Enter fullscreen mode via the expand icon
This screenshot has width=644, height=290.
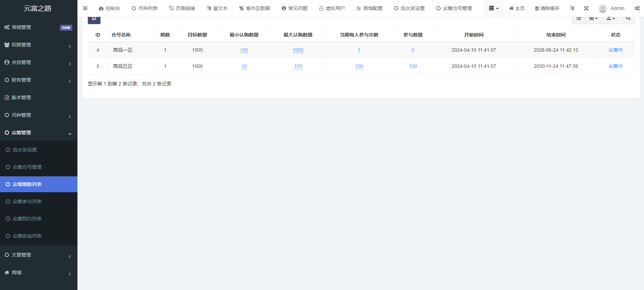pyautogui.click(x=586, y=8)
